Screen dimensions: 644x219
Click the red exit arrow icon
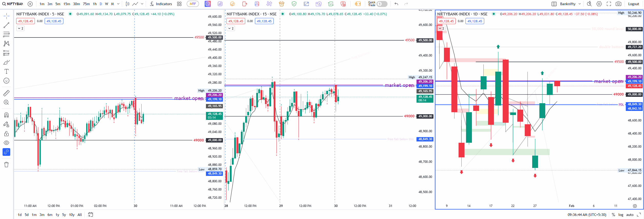[x=245, y=4]
